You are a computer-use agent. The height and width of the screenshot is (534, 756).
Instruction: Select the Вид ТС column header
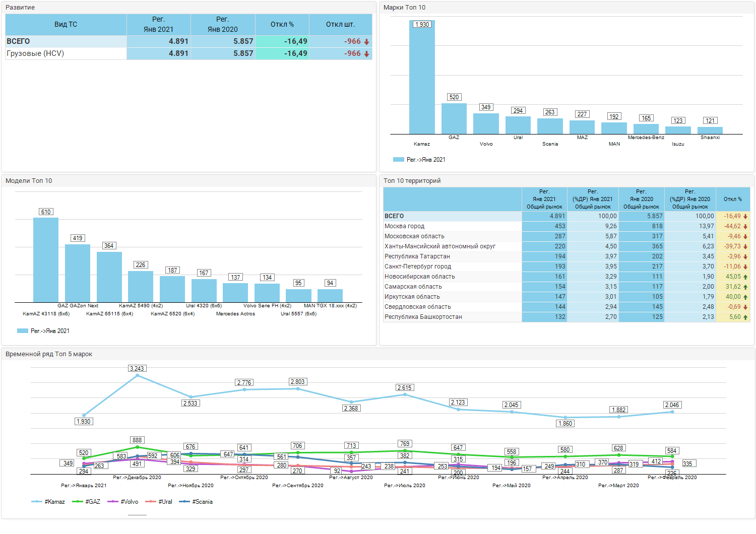coord(66,24)
